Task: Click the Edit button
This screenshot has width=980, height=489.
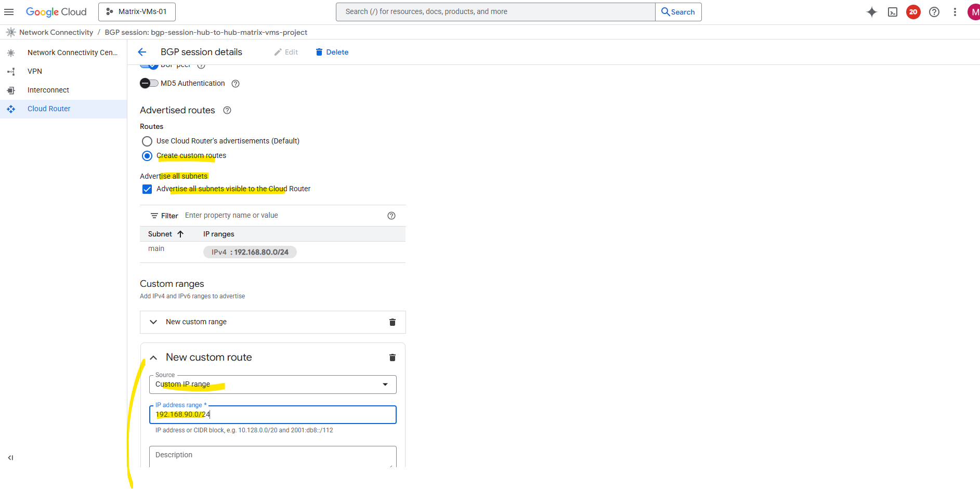Action: pos(286,52)
